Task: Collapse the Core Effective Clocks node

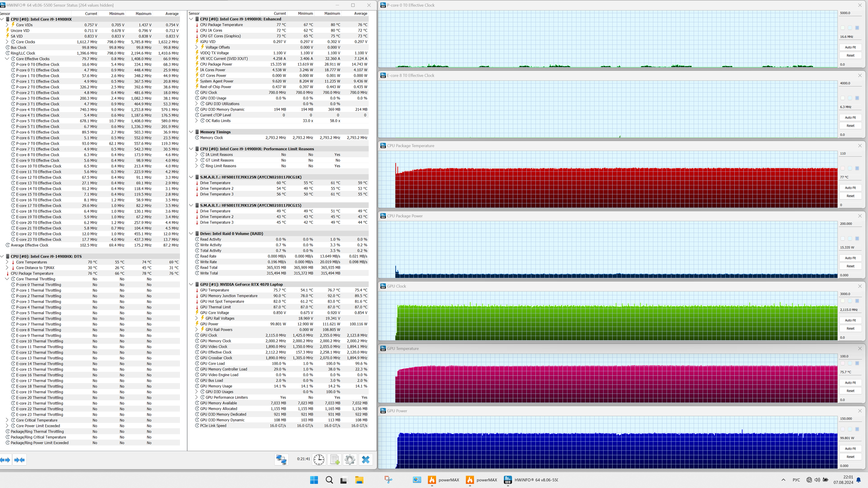Action: pos(7,59)
